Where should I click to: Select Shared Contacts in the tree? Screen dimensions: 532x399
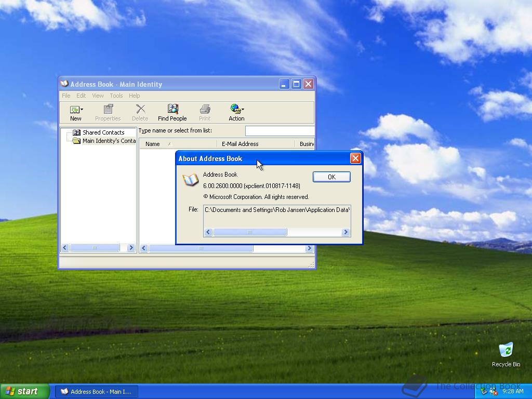click(103, 132)
